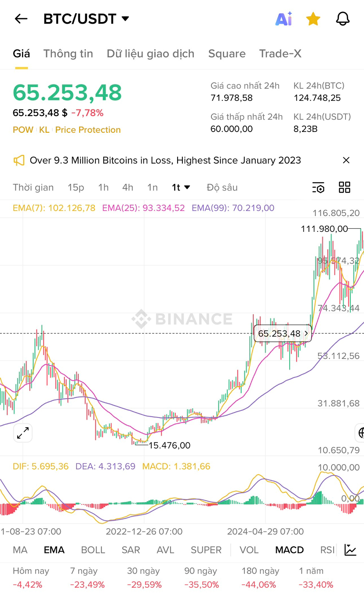Image resolution: width=364 pixels, height=593 pixels.
Task: Tap the large green 65.253,48 price
Action: (67, 92)
